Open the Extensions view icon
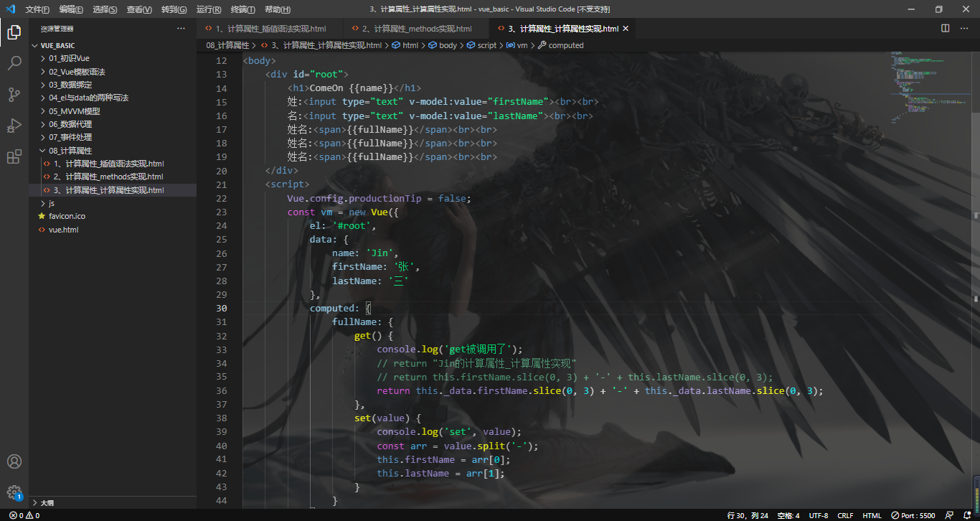This screenshot has height=521, width=980. point(14,157)
